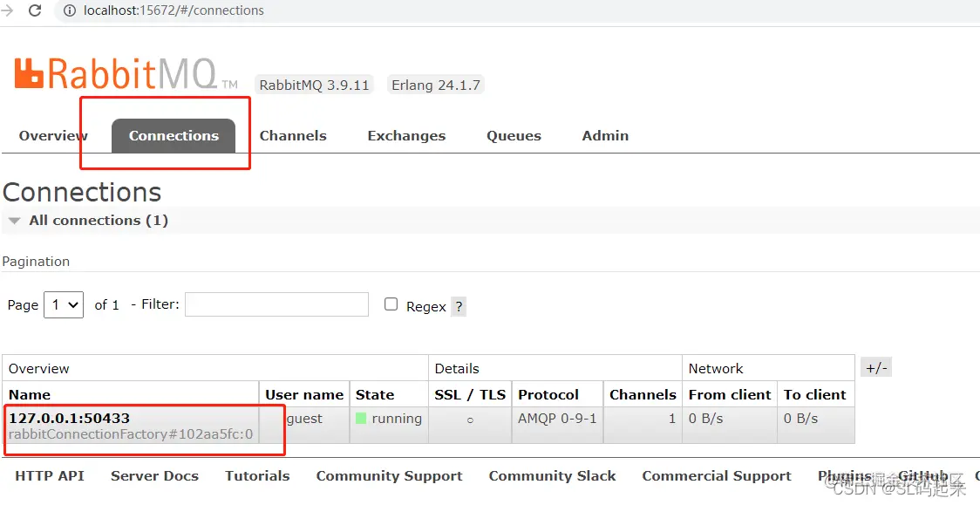This screenshot has height=505, width=980.
Task: Open the Community Slack link
Action: pos(552,475)
